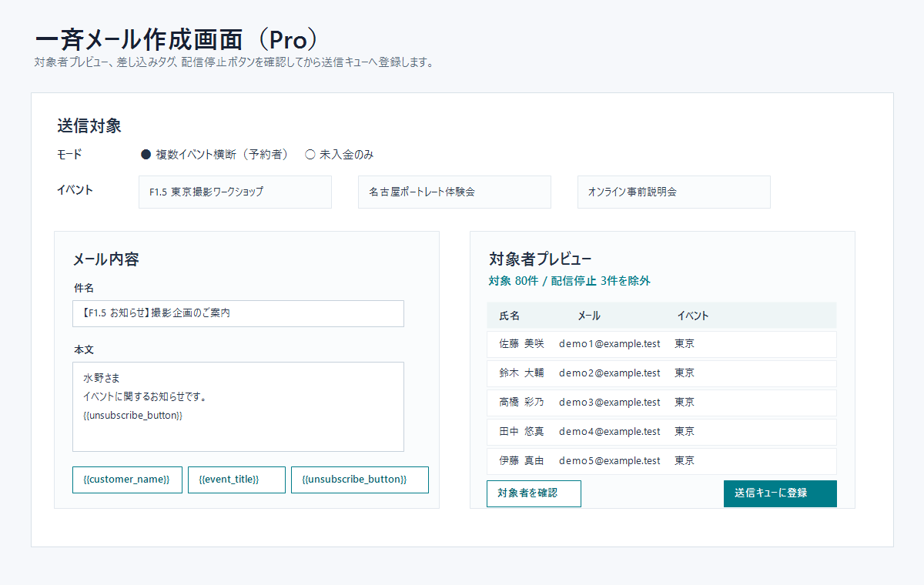This screenshot has height=585, width=924.
Task: Select the 佐藤 美咲 recipient row
Action: click(x=661, y=344)
